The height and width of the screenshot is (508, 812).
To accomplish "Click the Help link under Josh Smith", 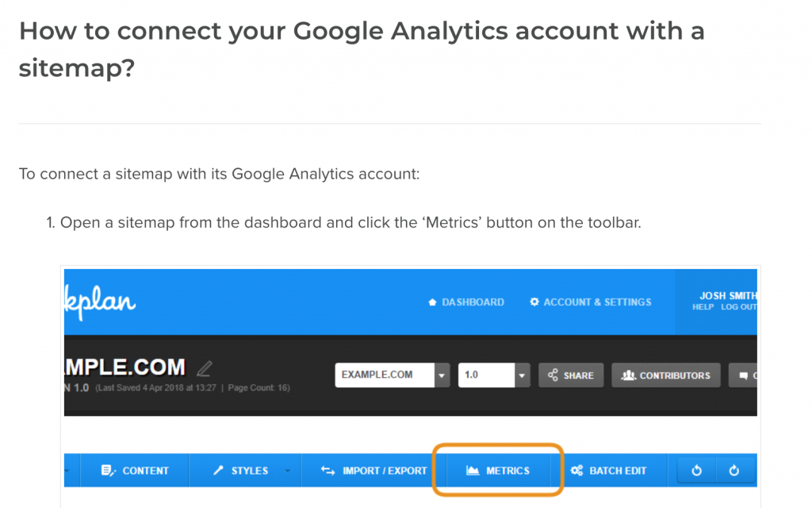I will pyautogui.click(x=703, y=307).
